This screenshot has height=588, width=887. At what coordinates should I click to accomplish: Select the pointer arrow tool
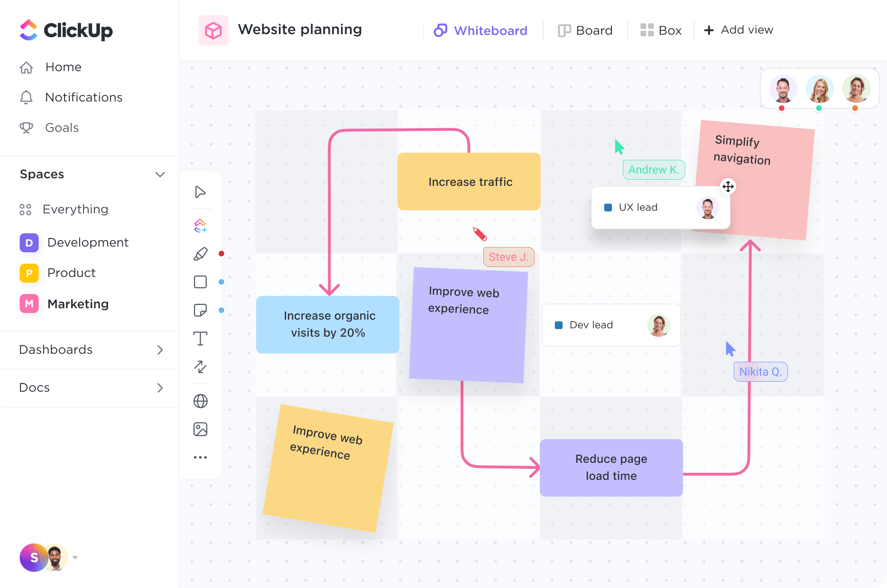(x=200, y=192)
